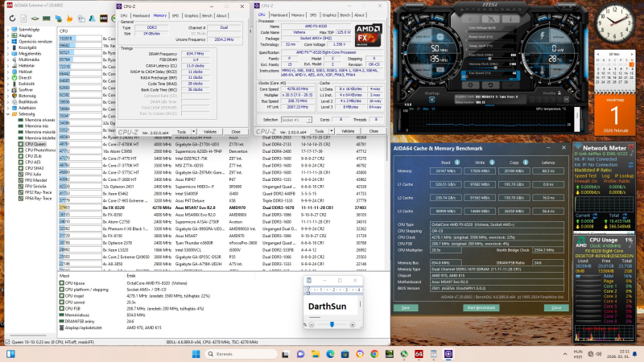Expand the Alaplap tree node
Image resolution: width=644 pixels, height=362 pixels.
(x=8, y=35)
